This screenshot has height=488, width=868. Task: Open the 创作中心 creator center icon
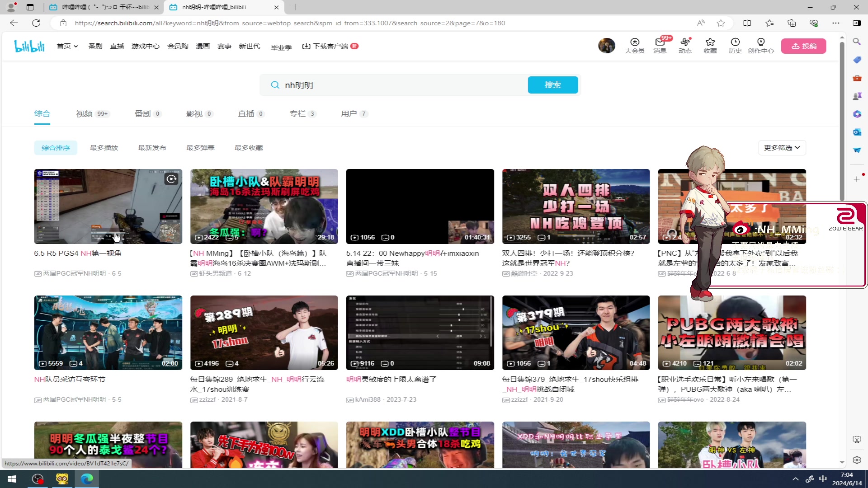coord(761,46)
